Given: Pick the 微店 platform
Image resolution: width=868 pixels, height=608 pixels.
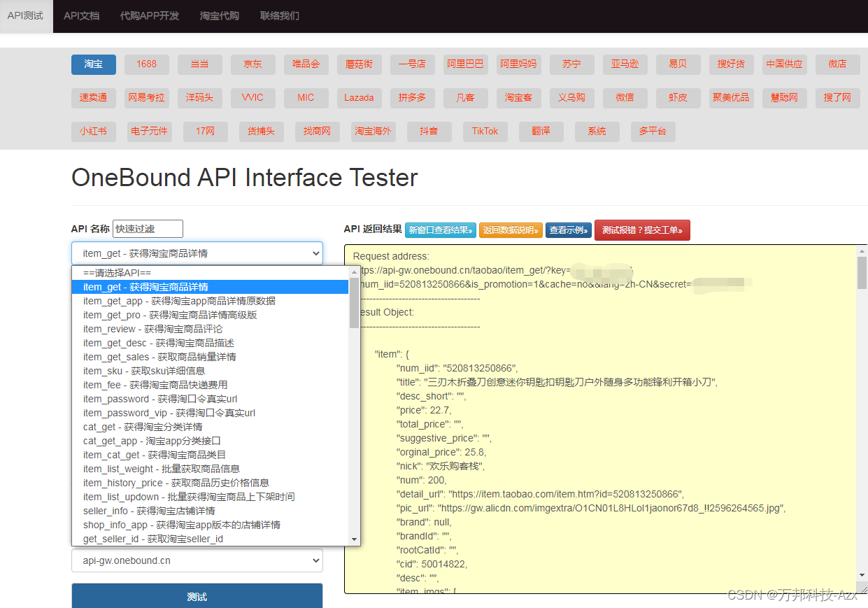Looking at the screenshot, I should (838, 64).
